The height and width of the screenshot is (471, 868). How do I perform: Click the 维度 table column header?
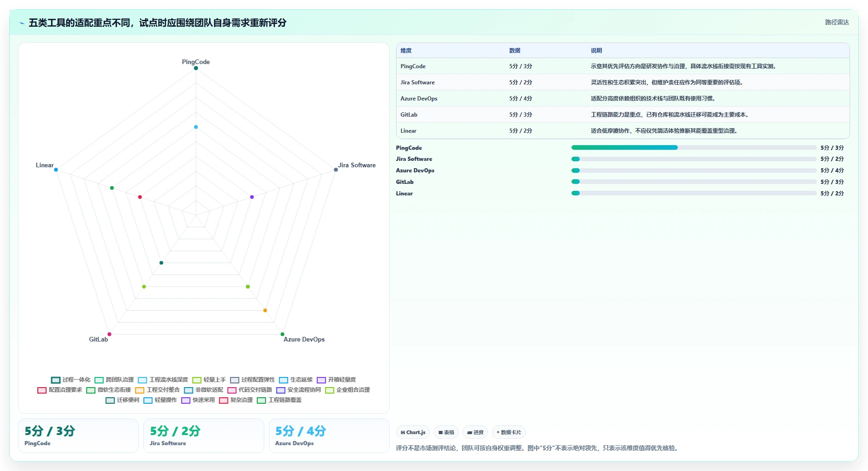406,51
